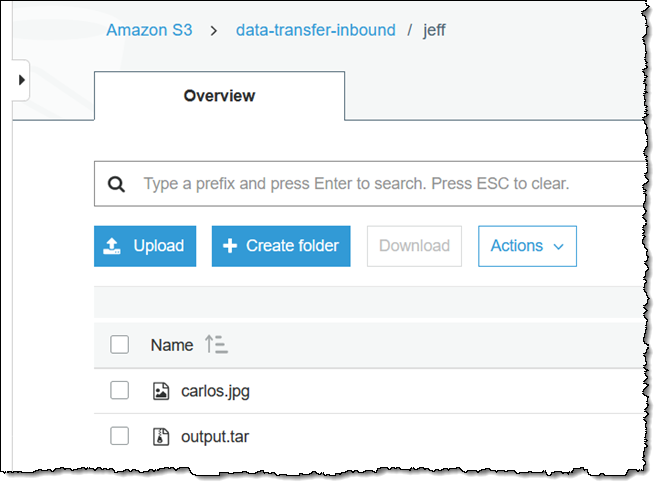The height and width of the screenshot is (486, 660).
Task: Select the output.tar checkbox
Action: [120, 436]
